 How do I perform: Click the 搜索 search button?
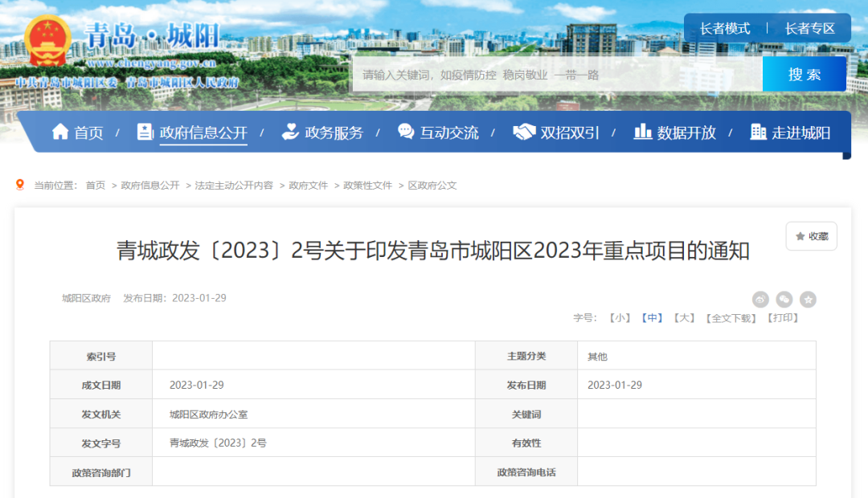tap(805, 74)
